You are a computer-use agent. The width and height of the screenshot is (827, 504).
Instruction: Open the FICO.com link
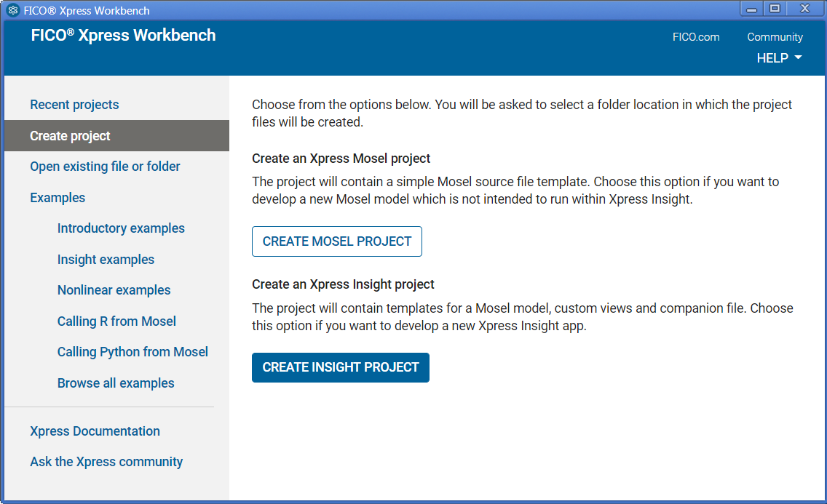tap(696, 37)
